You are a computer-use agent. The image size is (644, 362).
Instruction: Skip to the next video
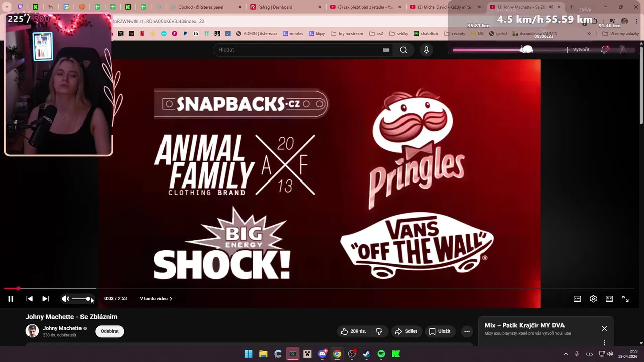[x=45, y=299]
